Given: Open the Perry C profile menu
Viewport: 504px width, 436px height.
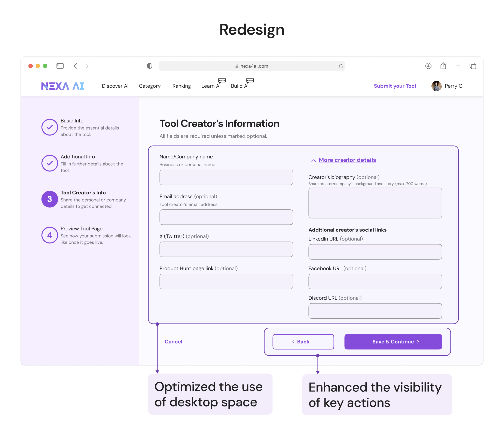Looking at the screenshot, I should pyautogui.click(x=447, y=86).
